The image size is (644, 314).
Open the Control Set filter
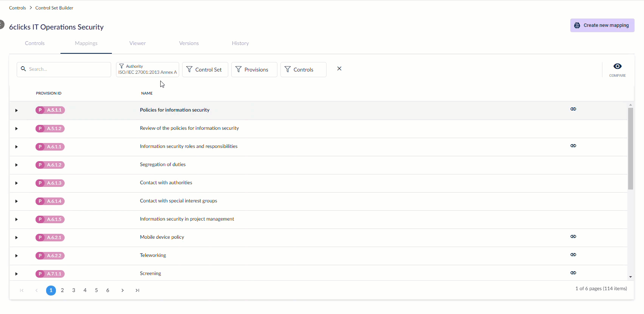coord(205,70)
